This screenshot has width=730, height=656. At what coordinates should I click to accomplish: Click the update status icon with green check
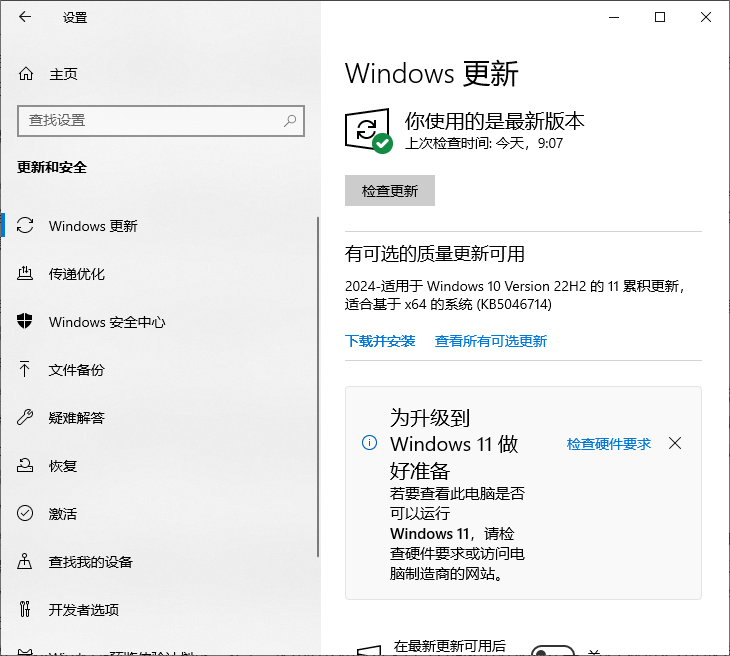pyautogui.click(x=368, y=130)
